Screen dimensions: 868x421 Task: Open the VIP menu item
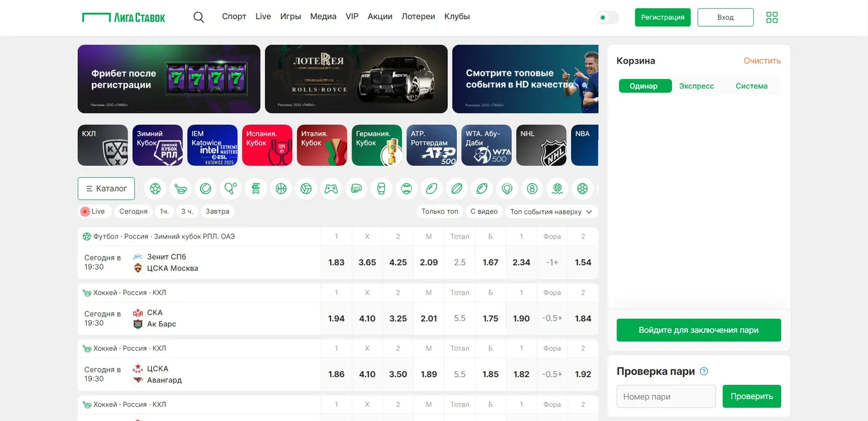click(x=352, y=17)
